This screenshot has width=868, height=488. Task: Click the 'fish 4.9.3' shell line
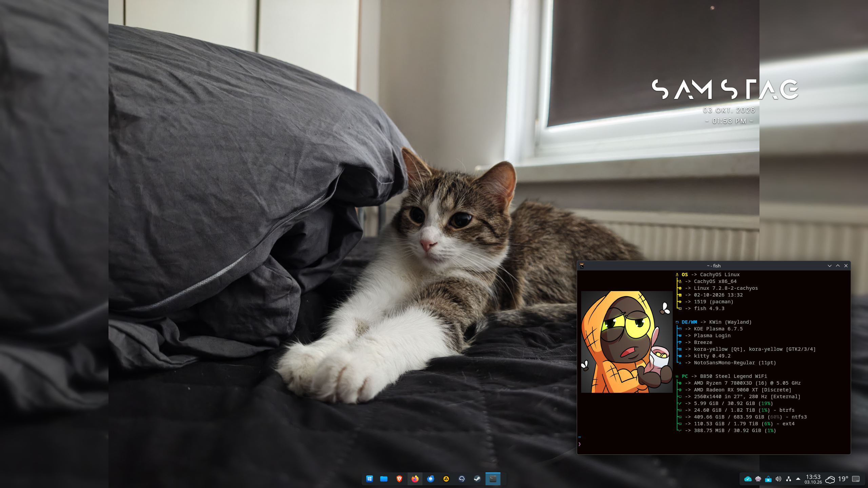point(709,308)
